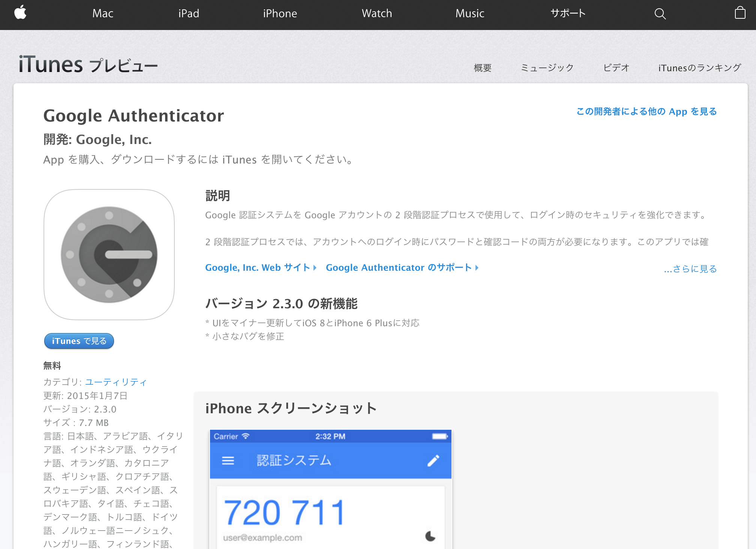Click the Google Authenticator app icon
Screen dimensions: 756x549
(x=109, y=255)
